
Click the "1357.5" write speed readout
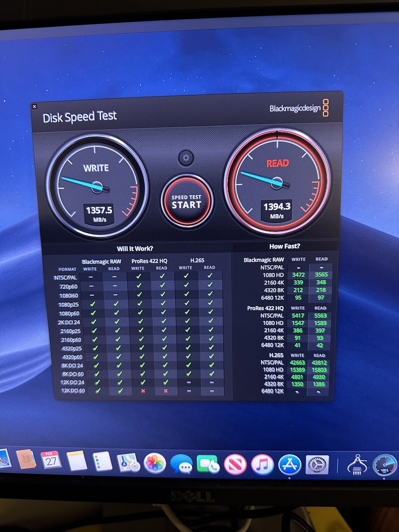pyautogui.click(x=99, y=210)
